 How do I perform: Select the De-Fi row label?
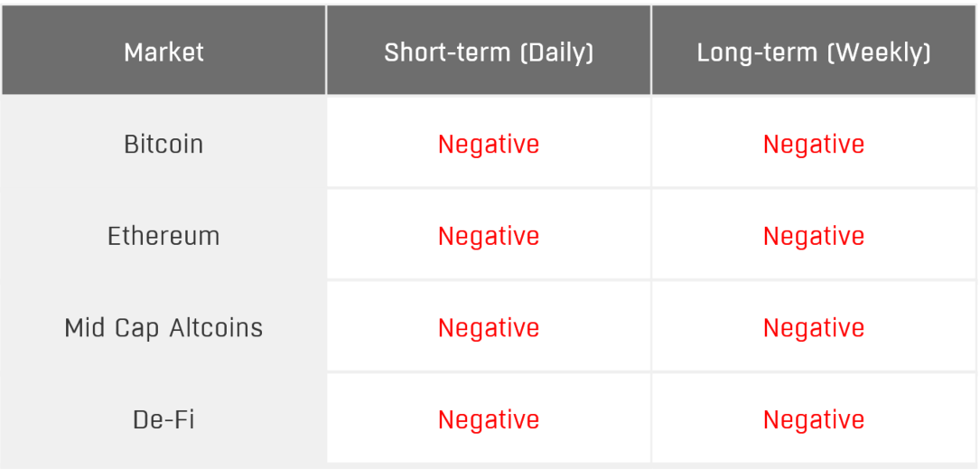point(163,420)
